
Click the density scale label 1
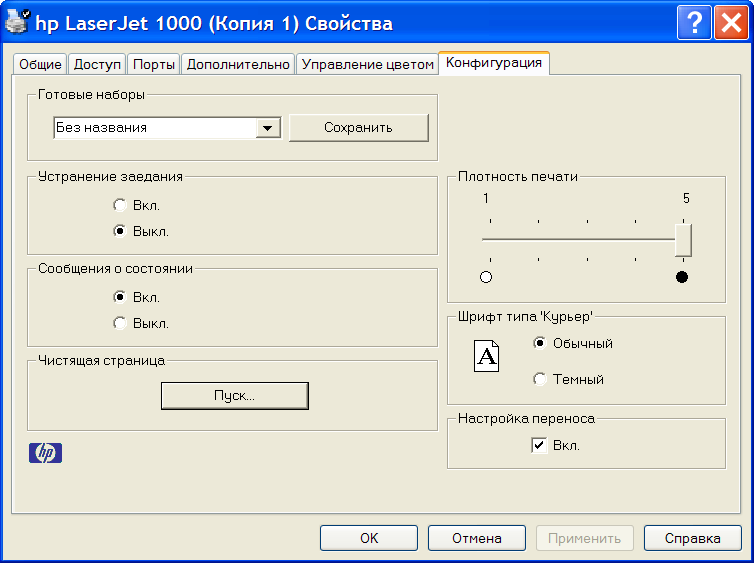coord(486,198)
